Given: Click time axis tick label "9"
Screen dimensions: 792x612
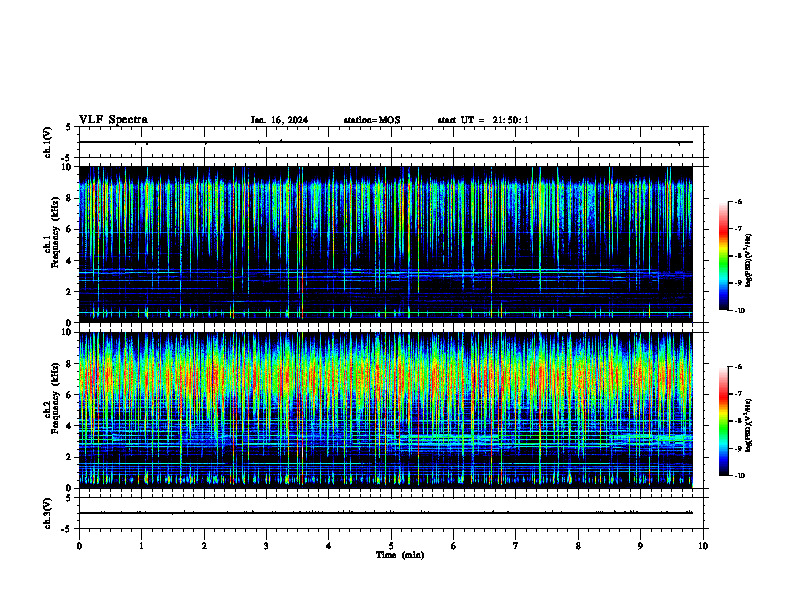Looking at the screenshot, I should tap(640, 546).
